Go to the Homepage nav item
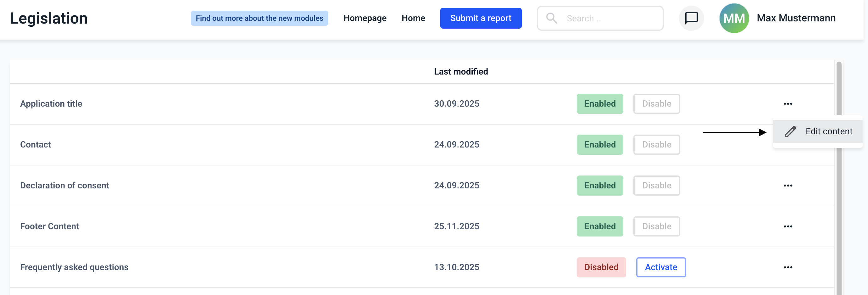Viewport: 868px width, 295px height. [x=364, y=18]
